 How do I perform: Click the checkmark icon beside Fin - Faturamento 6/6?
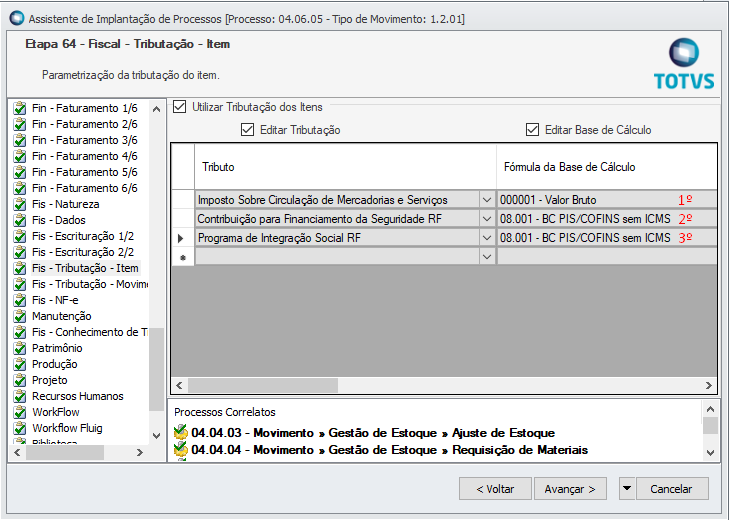click(x=20, y=188)
